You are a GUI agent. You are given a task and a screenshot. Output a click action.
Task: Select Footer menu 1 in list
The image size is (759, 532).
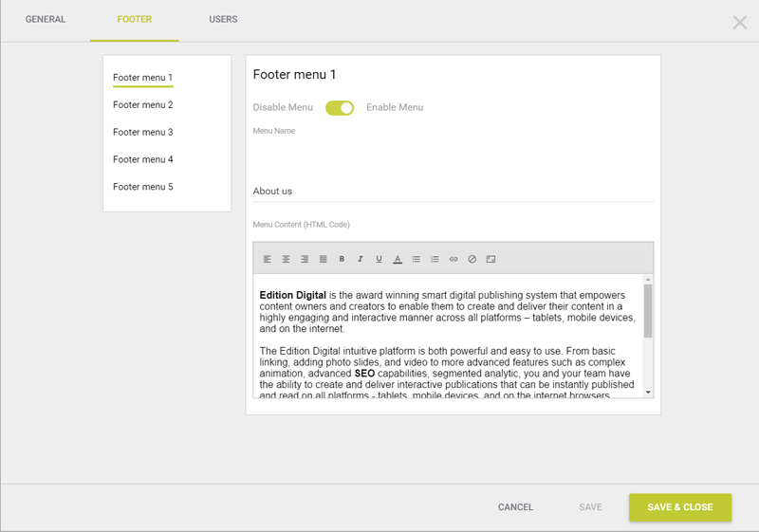point(143,78)
